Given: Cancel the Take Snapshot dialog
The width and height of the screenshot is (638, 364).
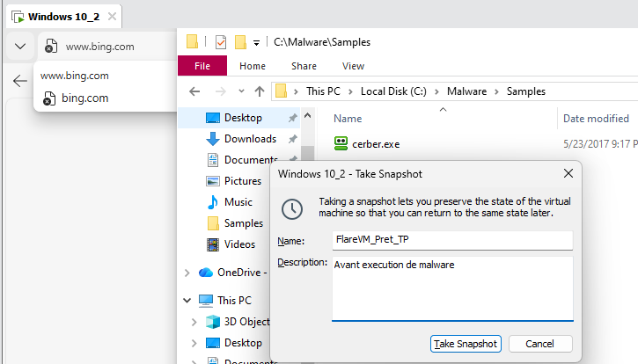Looking at the screenshot, I should coord(540,344).
